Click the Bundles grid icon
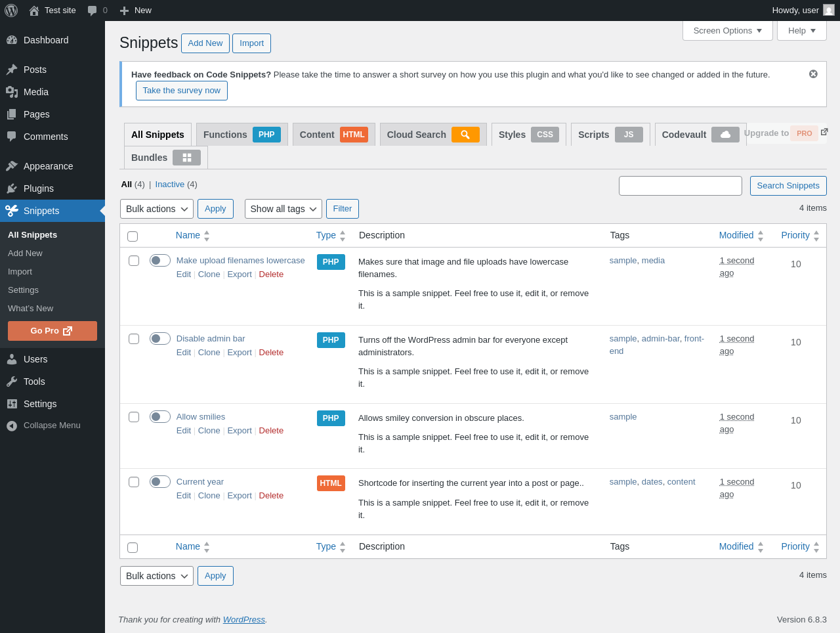The height and width of the screenshot is (633, 840). click(x=186, y=158)
